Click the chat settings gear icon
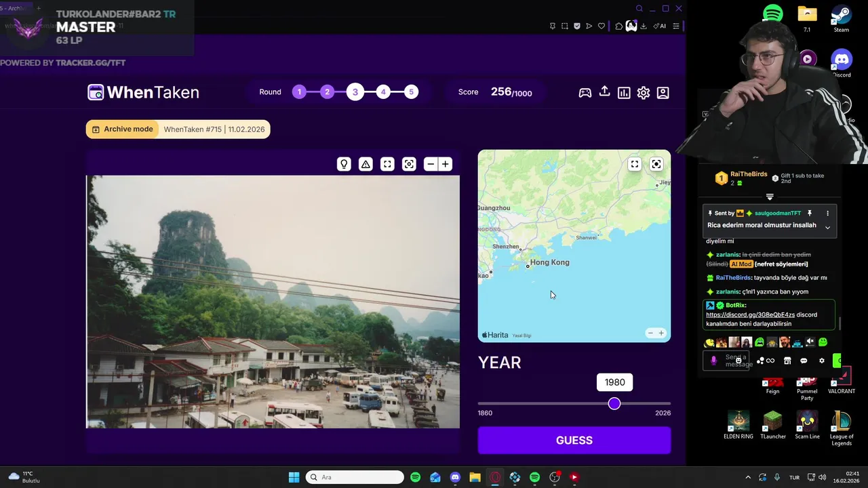 coord(822,361)
